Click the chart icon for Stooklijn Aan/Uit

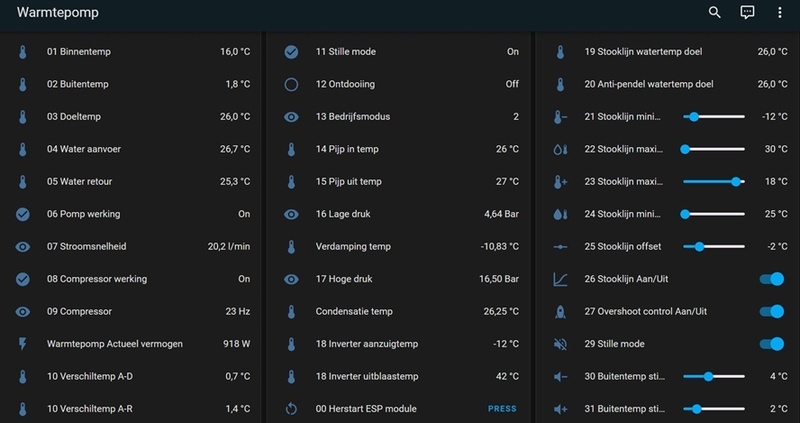point(560,279)
